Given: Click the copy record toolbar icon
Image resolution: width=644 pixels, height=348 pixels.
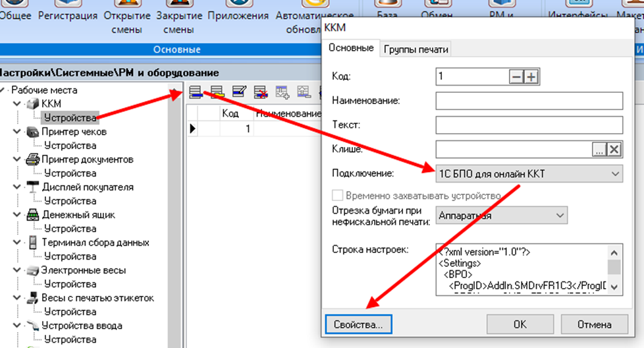Looking at the screenshot, I should (x=217, y=92).
